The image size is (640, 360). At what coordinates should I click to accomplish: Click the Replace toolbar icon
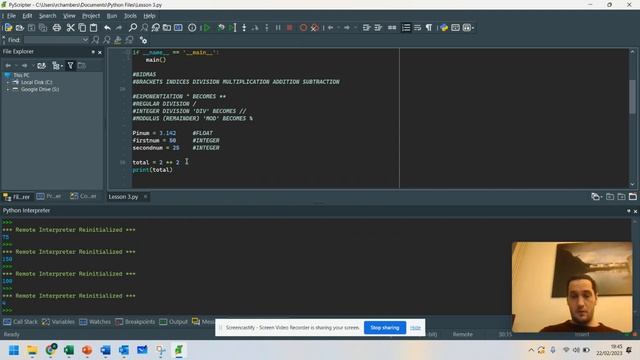click(x=156, y=28)
